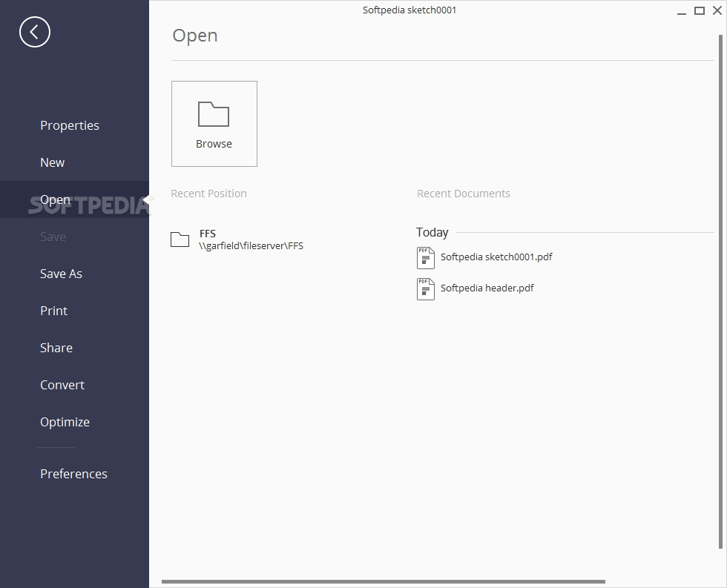
Task: Click the PDF icon beside Softpedia sketch0001.pdf
Action: (x=426, y=258)
